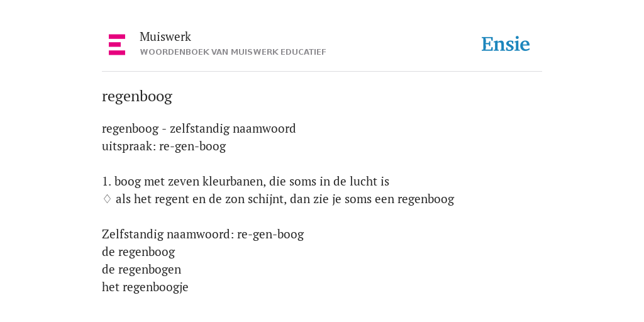644x322 pixels.
Task: Click the pronunciation line 'uitspraak: re-gen-boog'
Action: [x=164, y=147]
